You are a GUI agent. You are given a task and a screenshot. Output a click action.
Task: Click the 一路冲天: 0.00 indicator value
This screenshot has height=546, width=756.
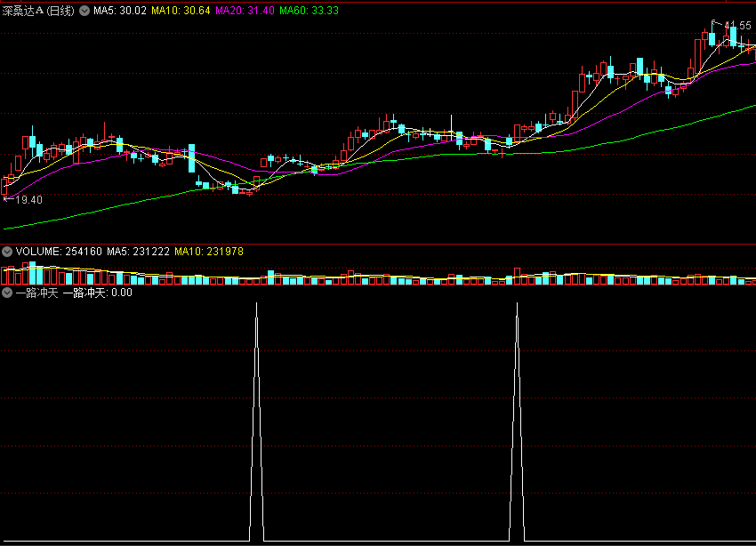pos(98,293)
